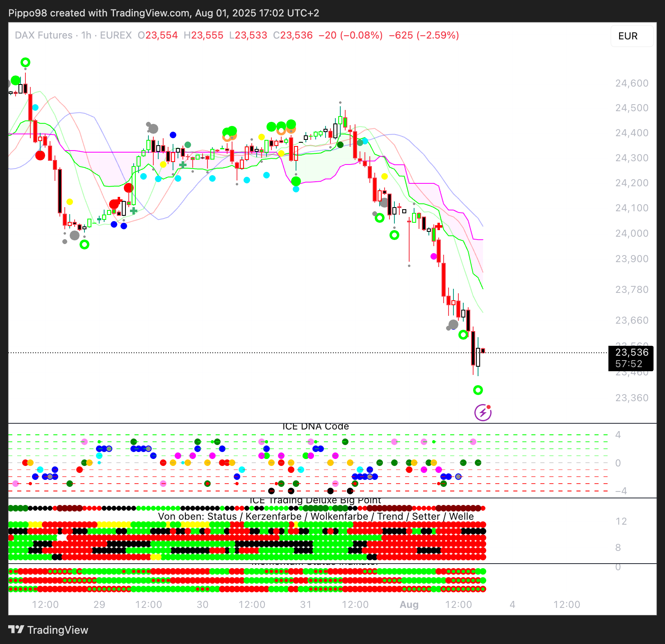Click the purple lightning bolt icon
Screen dimensions: 665x644
483,413
